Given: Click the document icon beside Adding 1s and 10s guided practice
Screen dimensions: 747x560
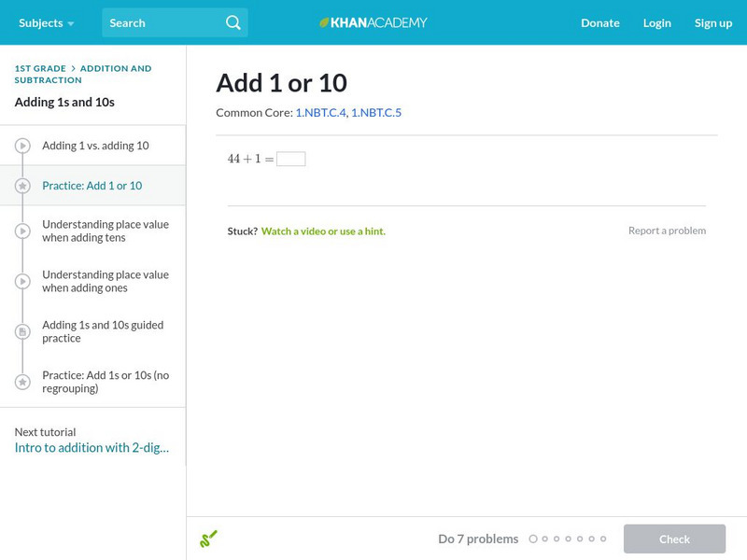Looking at the screenshot, I should click(22, 331).
